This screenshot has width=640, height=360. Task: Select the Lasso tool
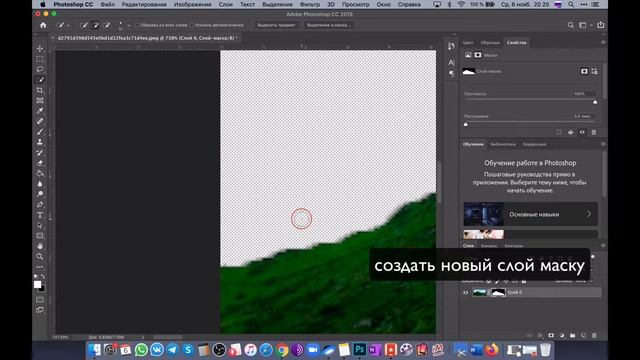[x=40, y=69]
